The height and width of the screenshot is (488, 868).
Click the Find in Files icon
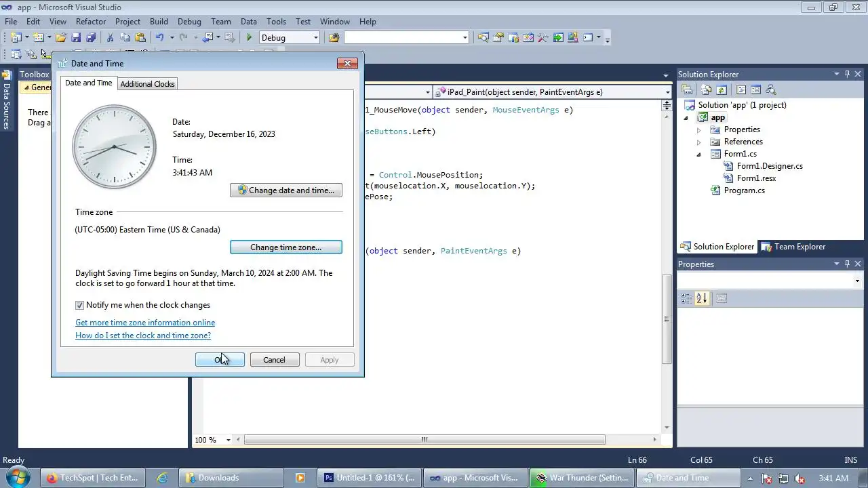tap(334, 38)
